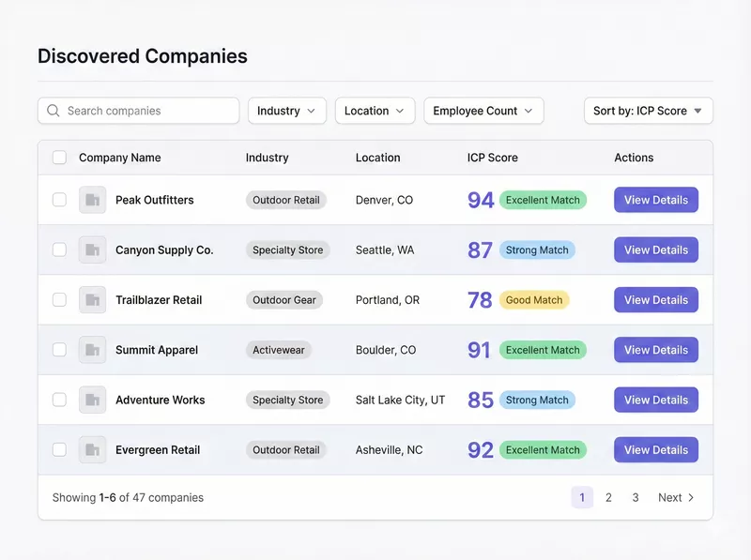Click the Excellent Match badge for Peak Outfitters
751x560 pixels.
tap(543, 200)
